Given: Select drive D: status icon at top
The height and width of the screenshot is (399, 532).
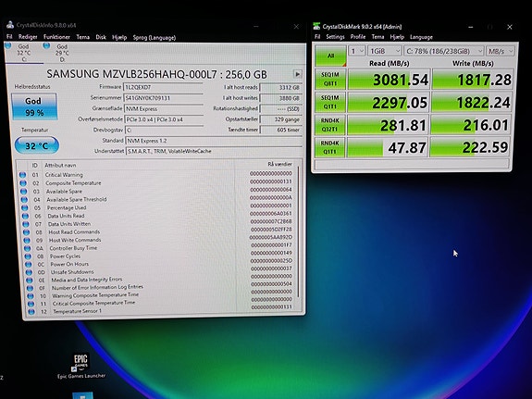Looking at the screenshot, I should click(x=46, y=45).
